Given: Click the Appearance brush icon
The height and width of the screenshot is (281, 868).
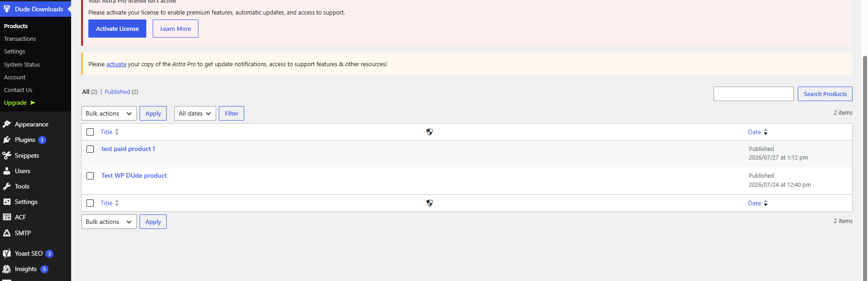Looking at the screenshot, I should (x=7, y=124).
